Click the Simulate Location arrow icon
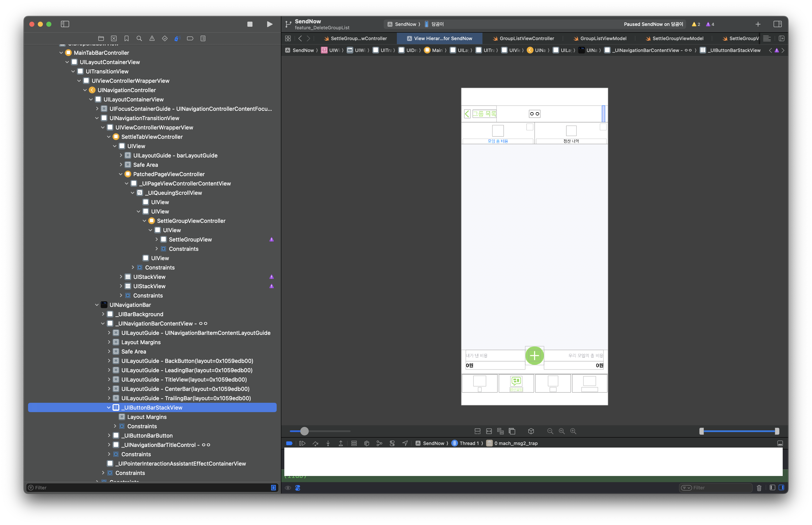Screen dimensions: 812x525 coord(405,443)
